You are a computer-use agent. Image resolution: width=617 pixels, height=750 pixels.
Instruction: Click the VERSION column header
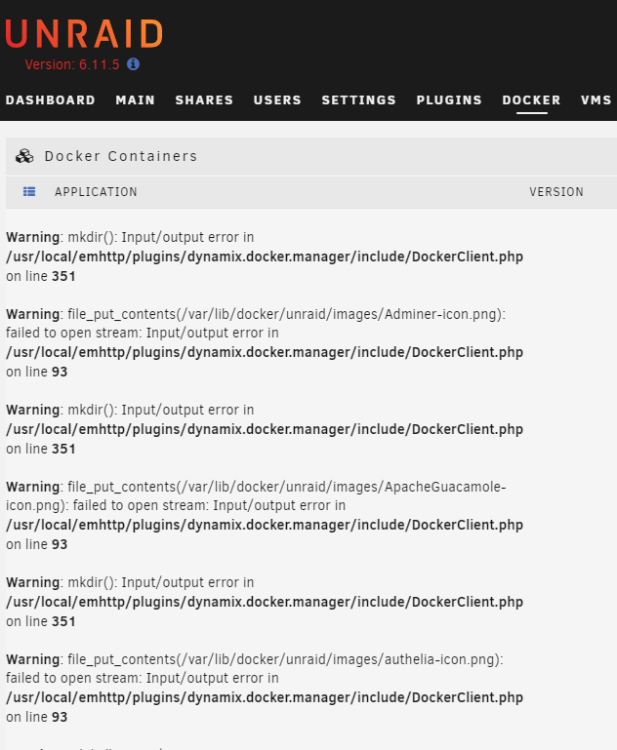(556, 192)
